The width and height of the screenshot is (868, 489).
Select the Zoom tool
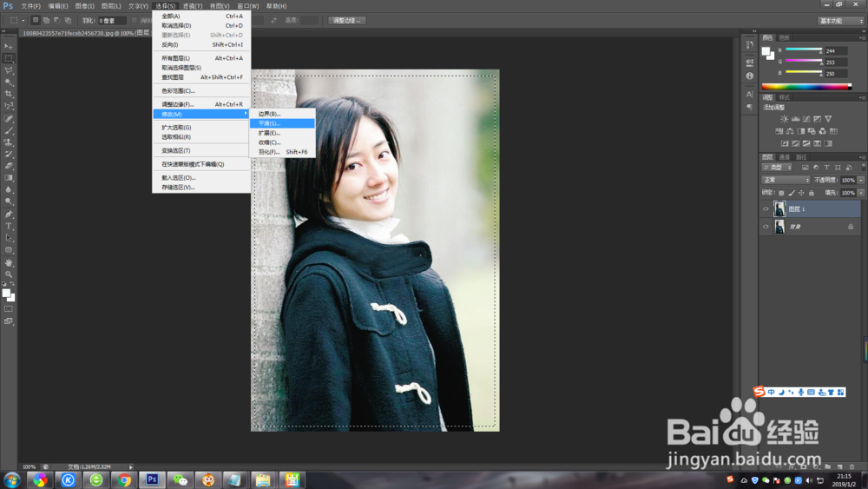pos(9,274)
